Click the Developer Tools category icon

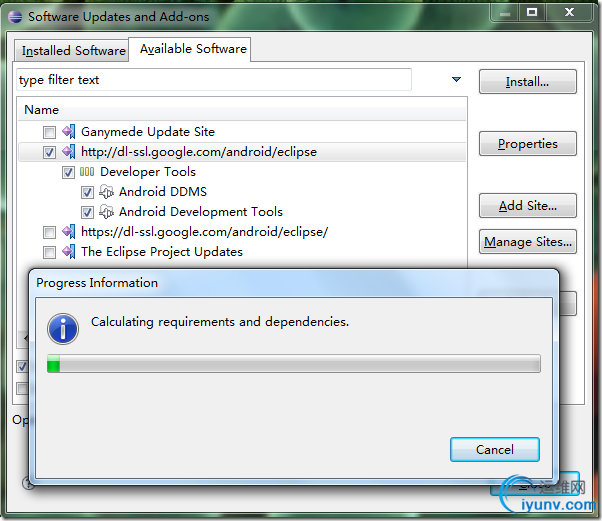pos(87,172)
